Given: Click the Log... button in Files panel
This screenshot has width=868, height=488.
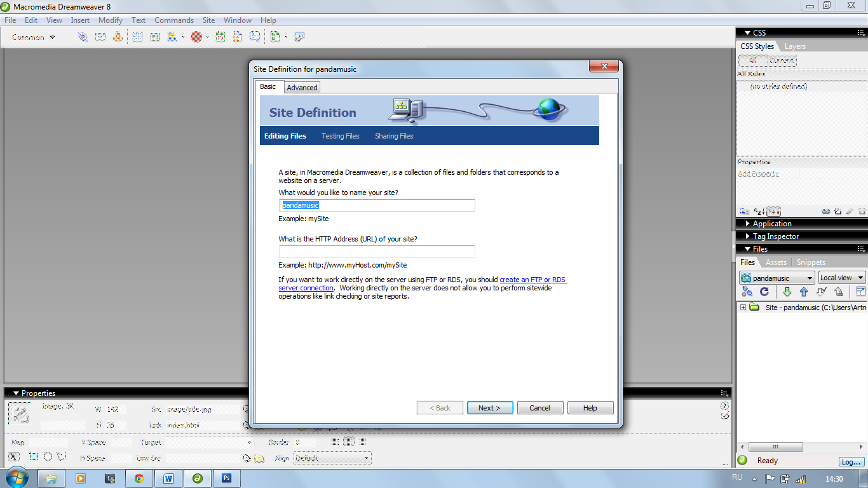Looking at the screenshot, I should pyautogui.click(x=851, y=462).
